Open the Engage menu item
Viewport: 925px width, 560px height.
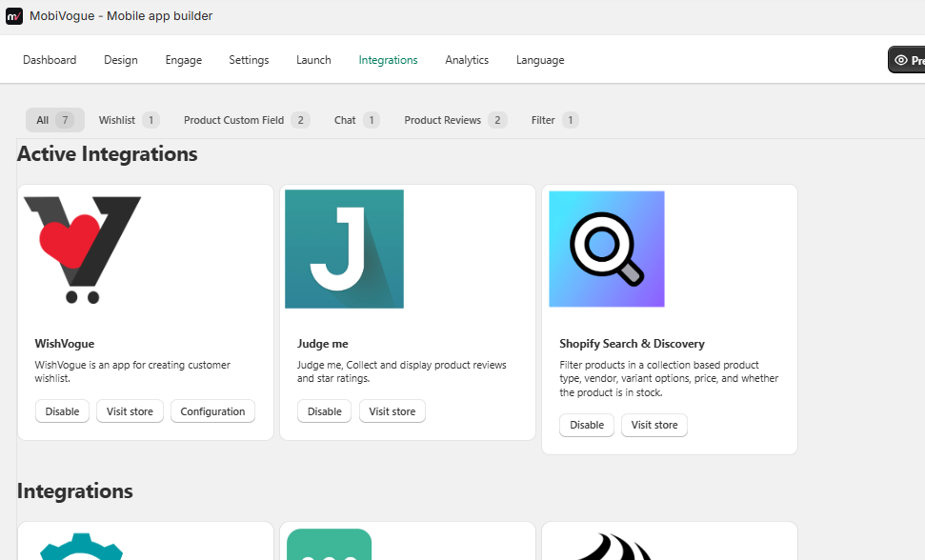pyautogui.click(x=184, y=60)
